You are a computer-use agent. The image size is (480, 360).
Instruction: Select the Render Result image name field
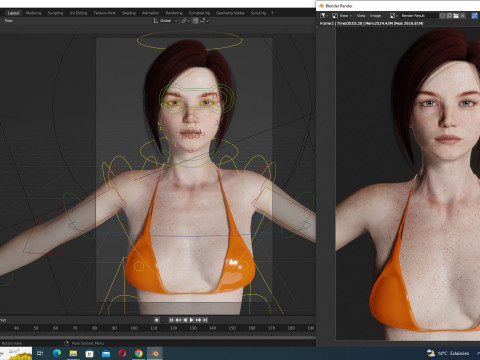coord(419,16)
